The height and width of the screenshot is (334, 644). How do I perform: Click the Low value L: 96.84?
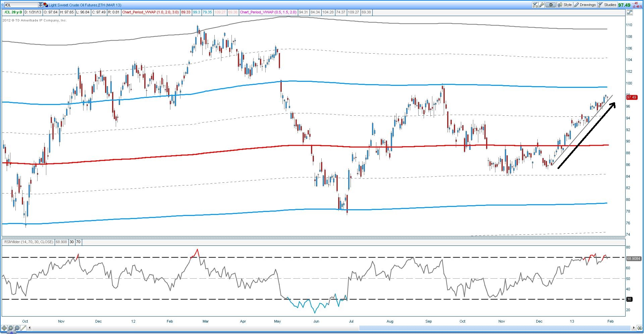[83, 12]
